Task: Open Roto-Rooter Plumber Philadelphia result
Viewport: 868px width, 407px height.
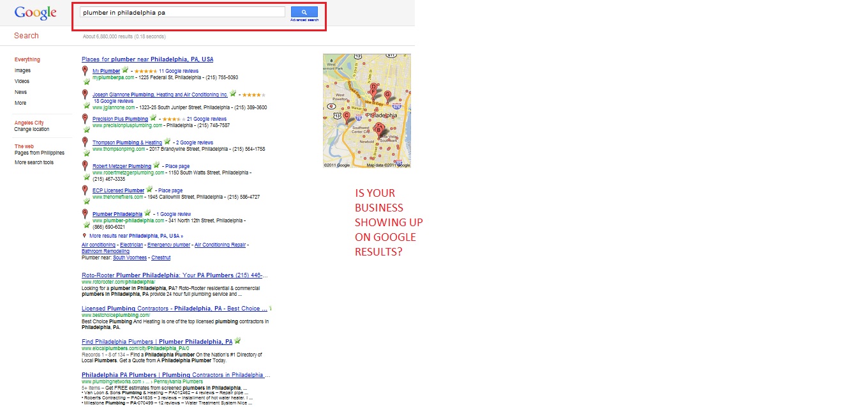Action: point(175,275)
